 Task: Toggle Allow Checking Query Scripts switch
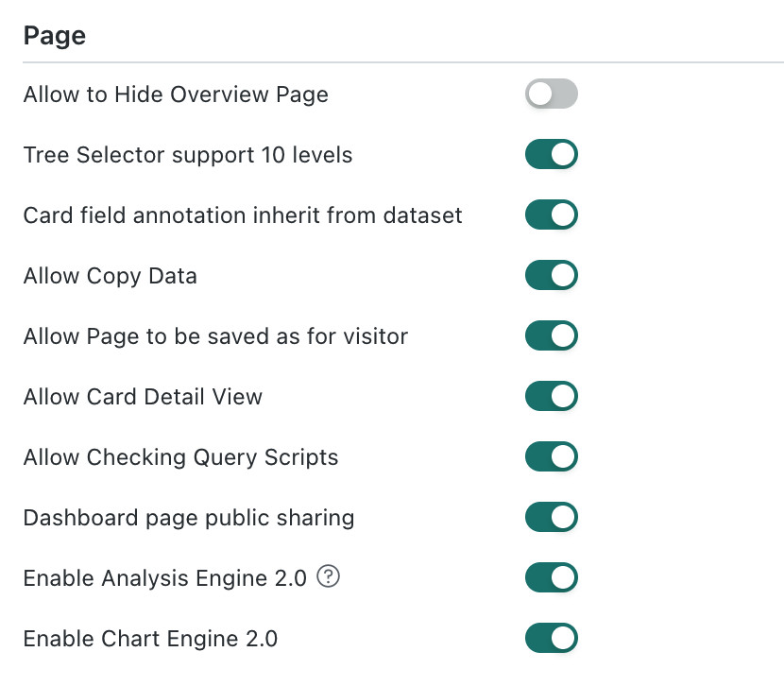pos(551,456)
